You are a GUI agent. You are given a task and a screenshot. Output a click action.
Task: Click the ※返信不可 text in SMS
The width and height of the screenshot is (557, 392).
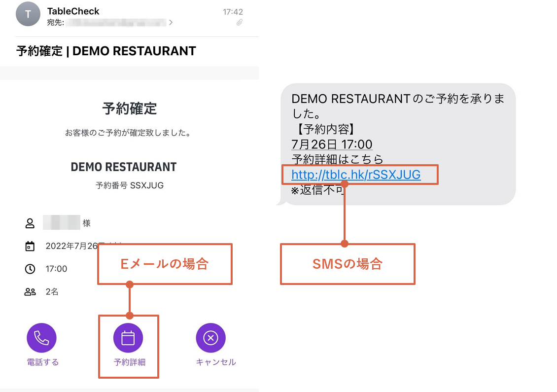[317, 190]
